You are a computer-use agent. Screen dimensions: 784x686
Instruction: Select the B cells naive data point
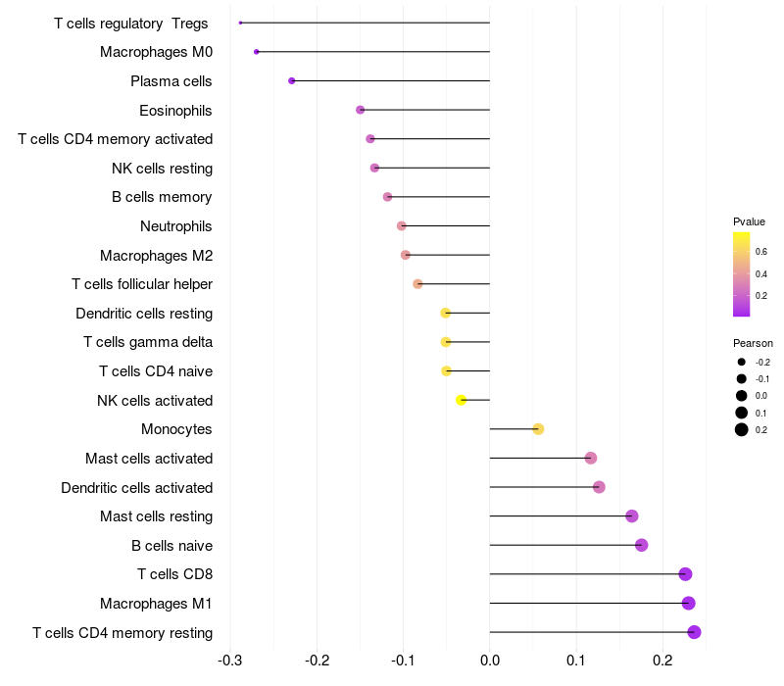pyautogui.click(x=641, y=545)
